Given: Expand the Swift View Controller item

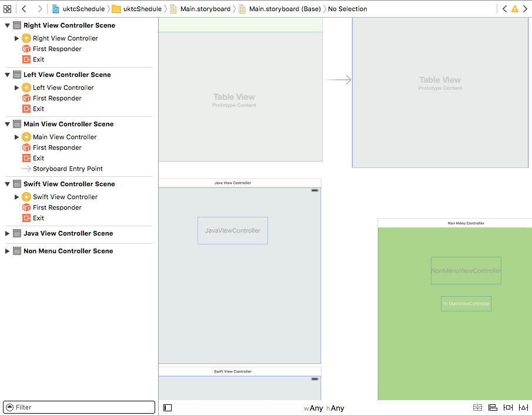Looking at the screenshot, I should point(16,197).
